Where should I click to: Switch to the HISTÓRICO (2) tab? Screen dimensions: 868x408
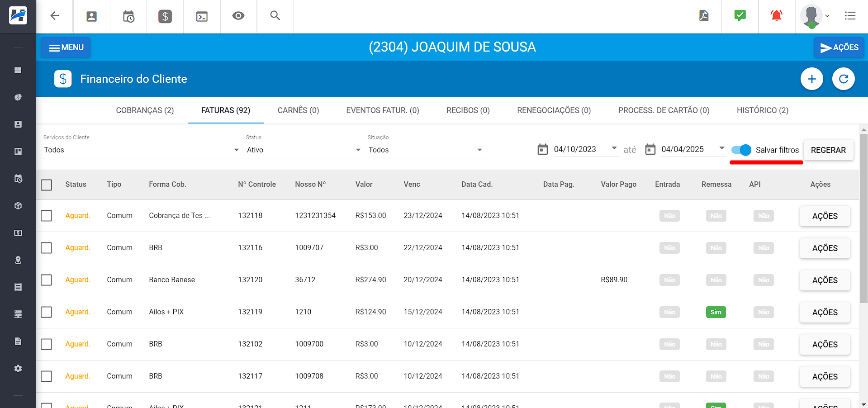763,110
